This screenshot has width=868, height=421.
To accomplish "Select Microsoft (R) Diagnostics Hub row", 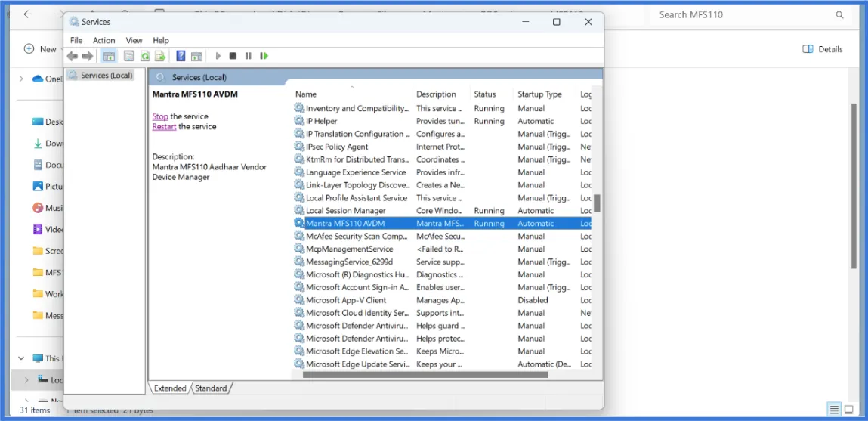I will [442, 274].
